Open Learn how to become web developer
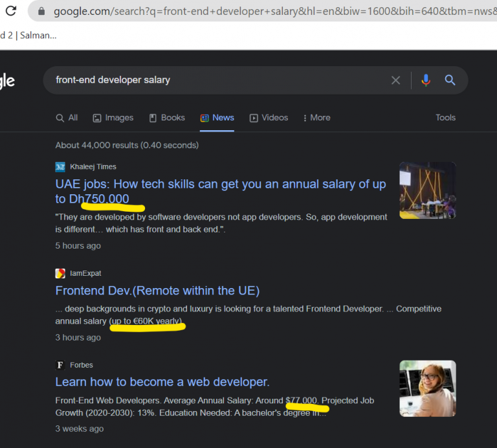Image resolution: width=497 pixels, height=448 pixels. 162,382
